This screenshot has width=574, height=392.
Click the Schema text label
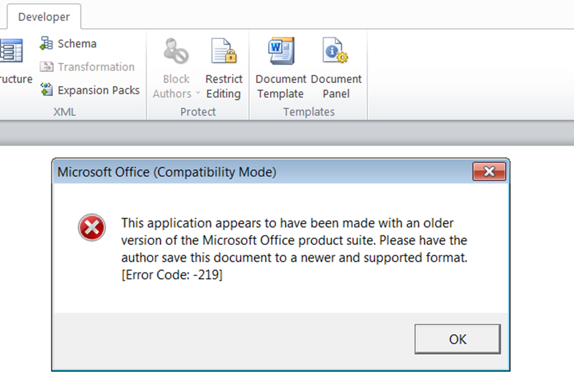pos(77,43)
